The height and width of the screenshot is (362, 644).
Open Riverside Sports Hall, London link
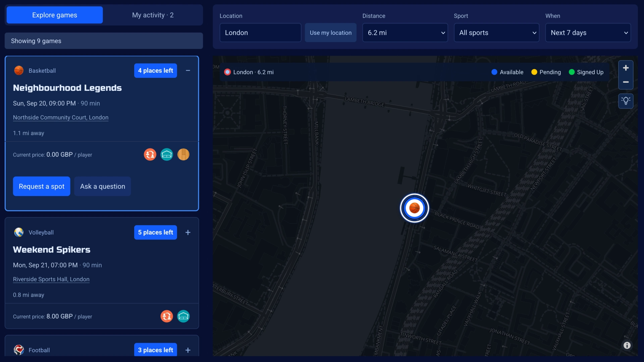pyautogui.click(x=51, y=279)
